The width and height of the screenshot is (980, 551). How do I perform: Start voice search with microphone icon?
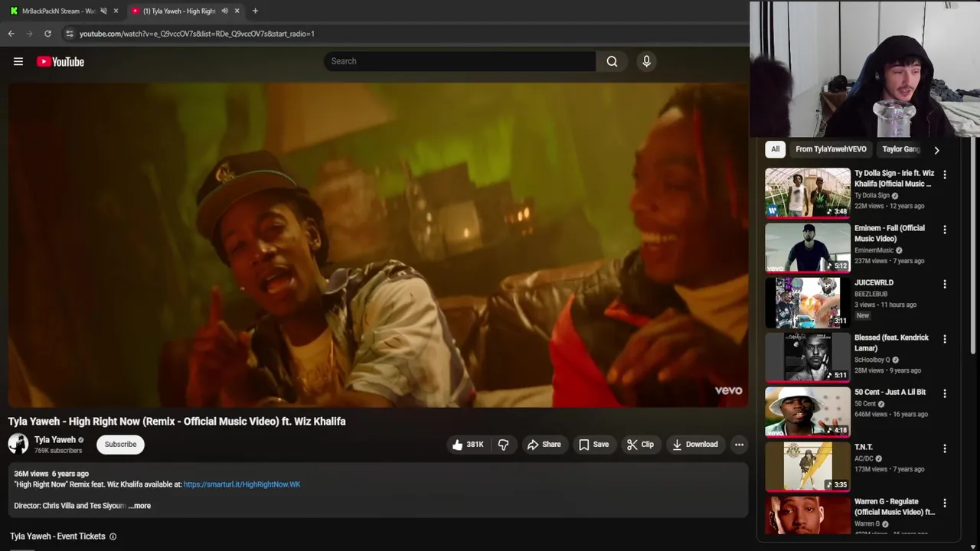(646, 61)
